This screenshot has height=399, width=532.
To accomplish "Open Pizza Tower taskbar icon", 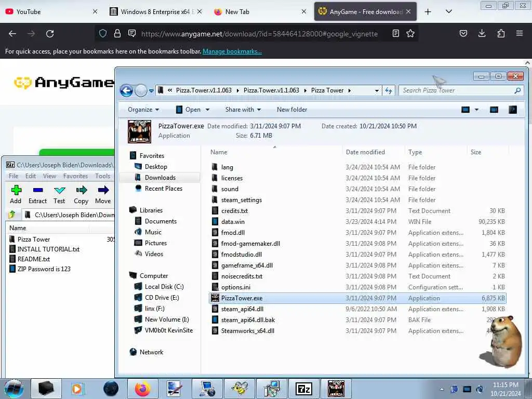I will (336, 389).
